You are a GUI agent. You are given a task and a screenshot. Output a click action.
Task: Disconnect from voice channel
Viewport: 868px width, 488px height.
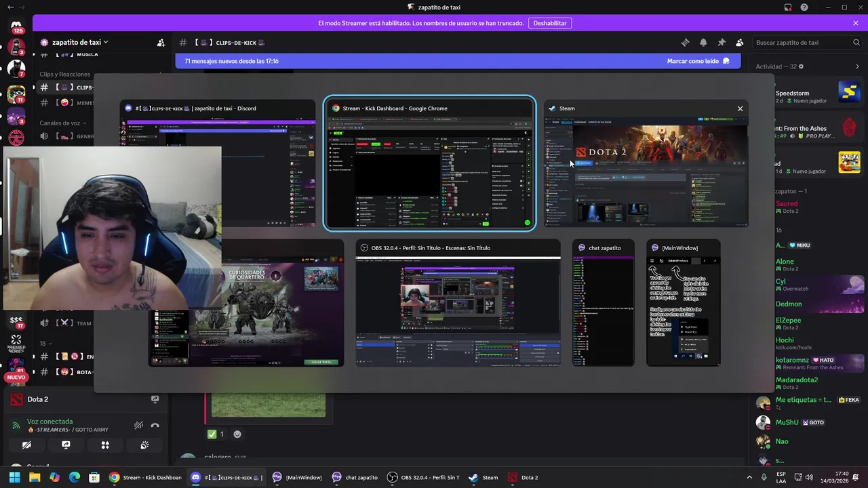coord(155,426)
